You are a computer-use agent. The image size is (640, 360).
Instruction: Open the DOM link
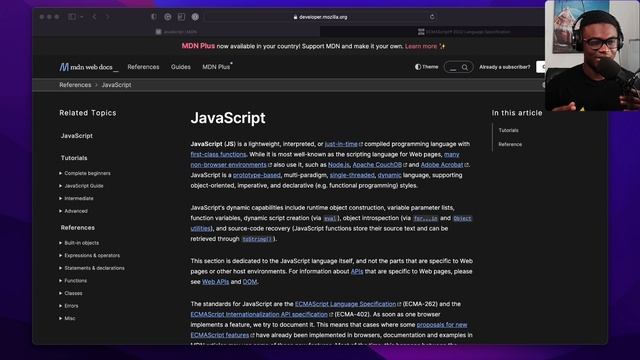tap(250, 282)
